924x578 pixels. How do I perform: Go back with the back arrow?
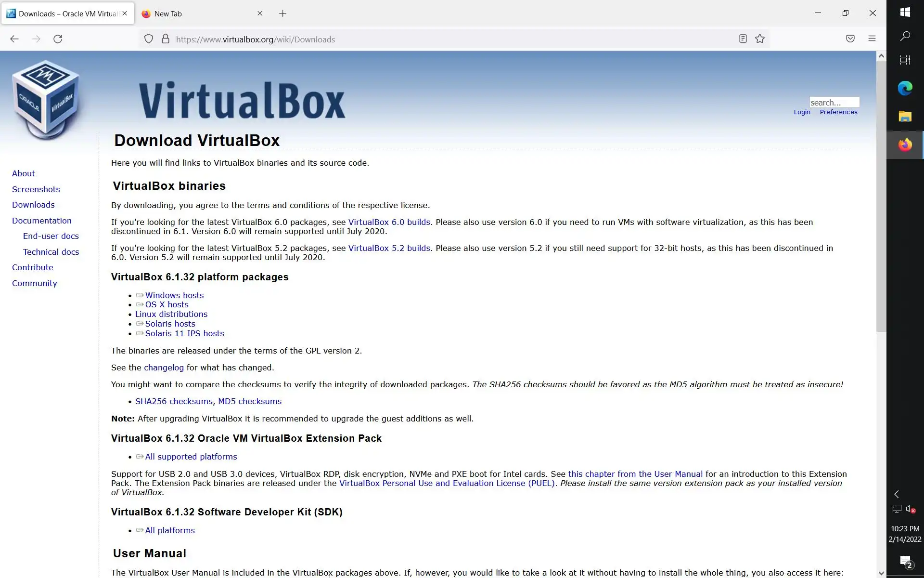(14, 39)
